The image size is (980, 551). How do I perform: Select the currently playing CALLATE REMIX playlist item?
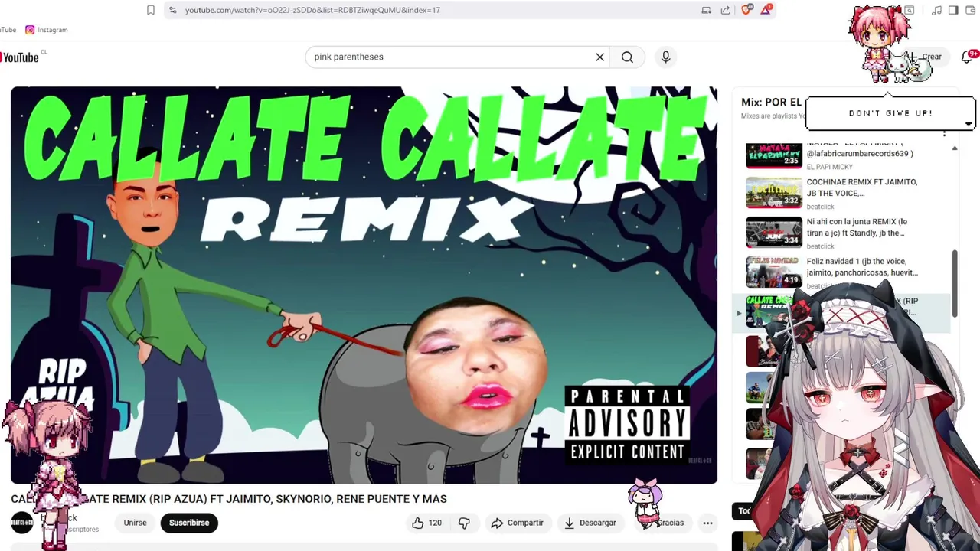pos(842,312)
